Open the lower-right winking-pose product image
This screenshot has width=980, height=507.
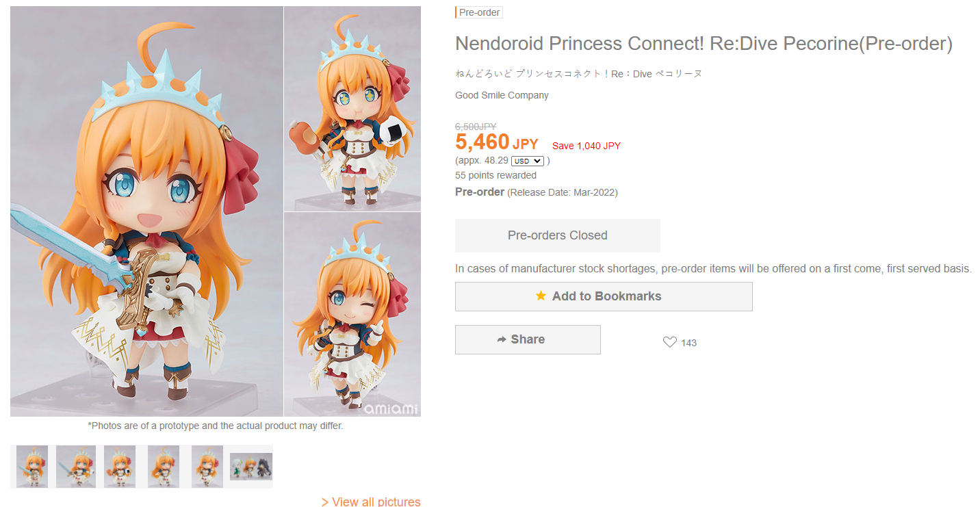(x=352, y=314)
